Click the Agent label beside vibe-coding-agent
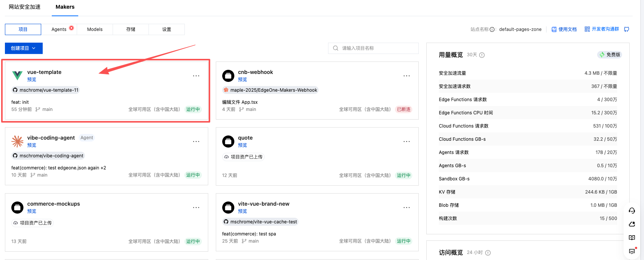 [87, 138]
